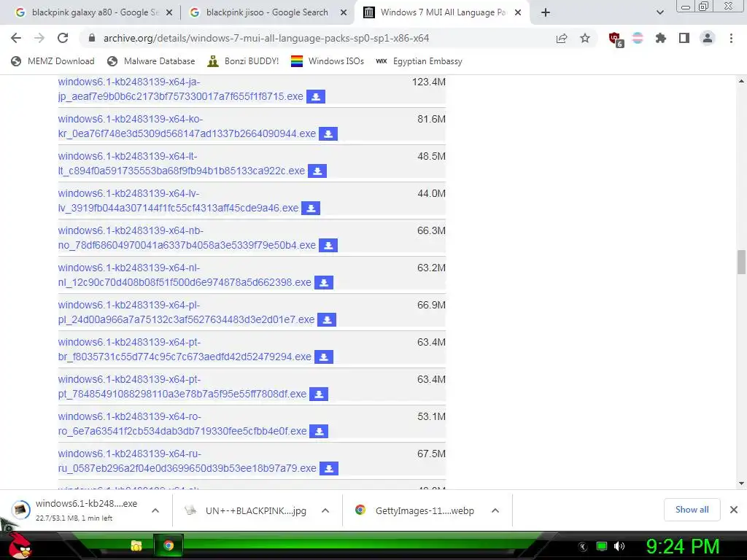Click the page vertical scrollbar thumb
The width and height of the screenshot is (747, 560).
[741, 262]
